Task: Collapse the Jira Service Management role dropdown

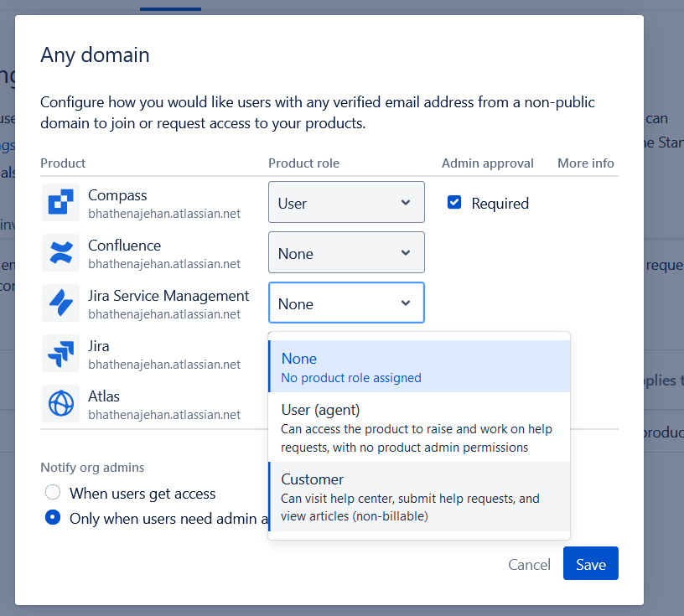Action: pyautogui.click(x=346, y=303)
